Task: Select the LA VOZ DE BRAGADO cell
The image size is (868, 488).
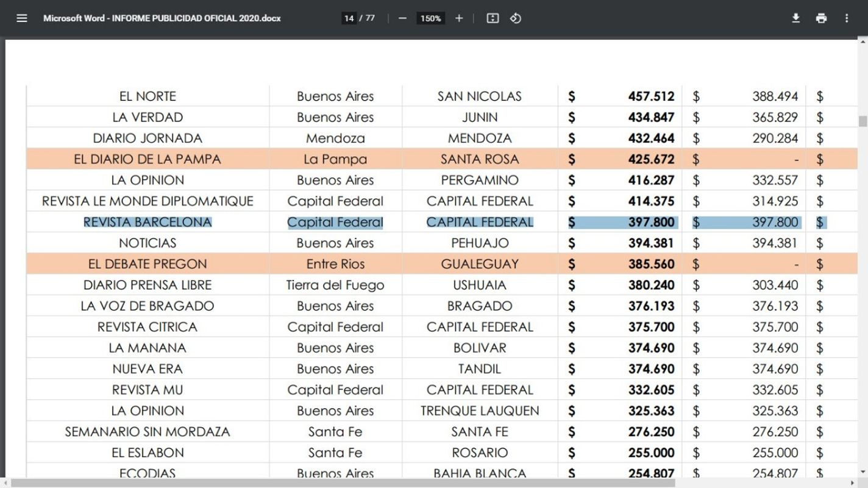Action: tap(148, 306)
